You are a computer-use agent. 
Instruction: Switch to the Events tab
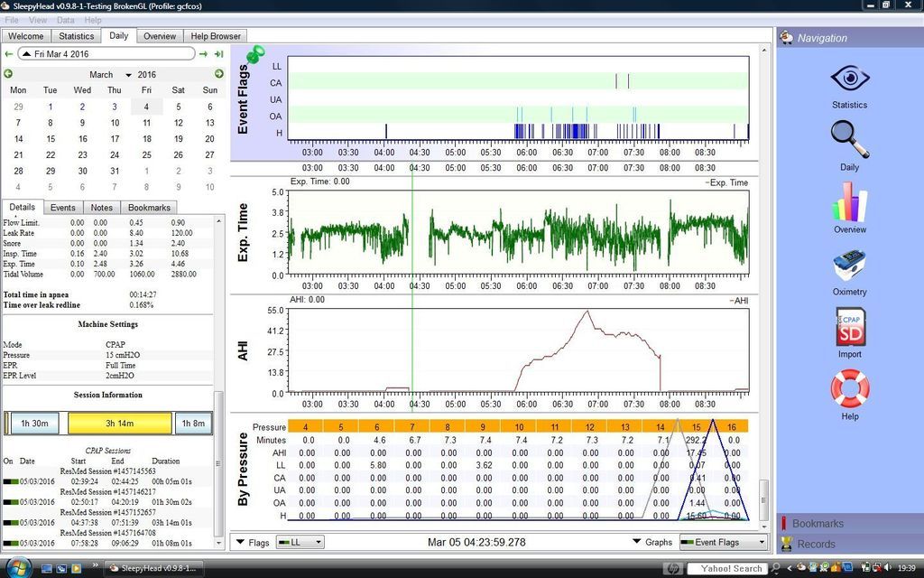tap(62, 208)
